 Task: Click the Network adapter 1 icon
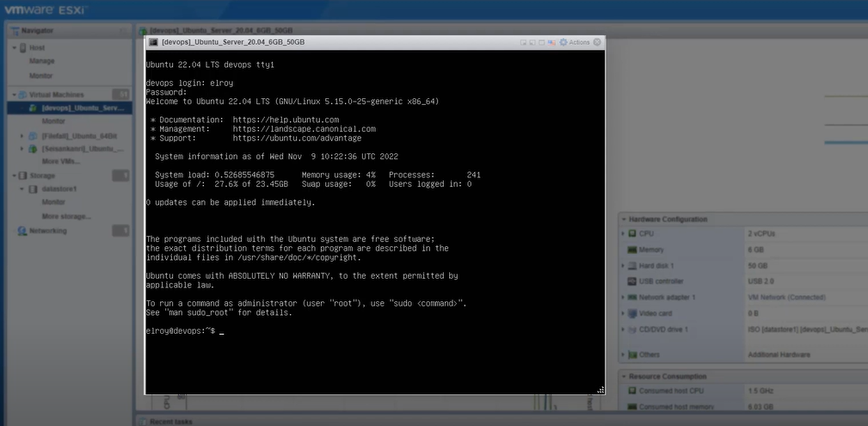tap(632, 298)
